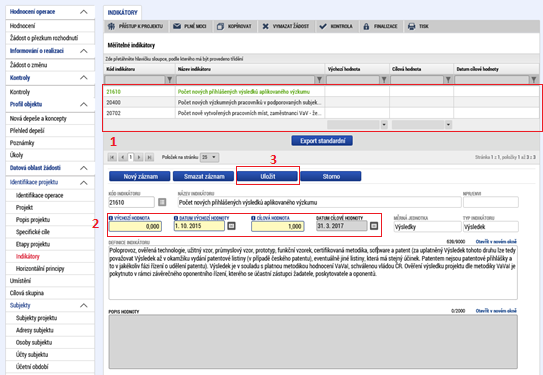Run Kontrola checkmark icon

click(x=323, y=26)
